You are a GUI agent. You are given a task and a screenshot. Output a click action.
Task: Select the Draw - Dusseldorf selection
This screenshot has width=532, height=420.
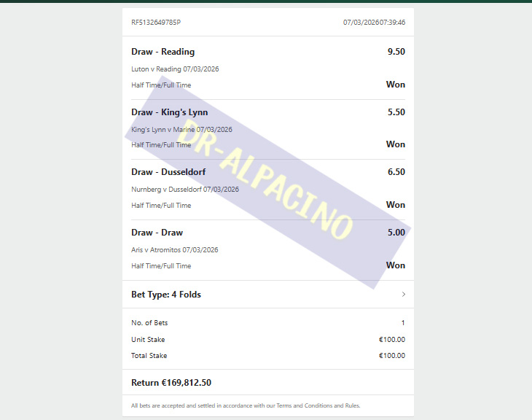pyautogui.click(x=168, y=172)
